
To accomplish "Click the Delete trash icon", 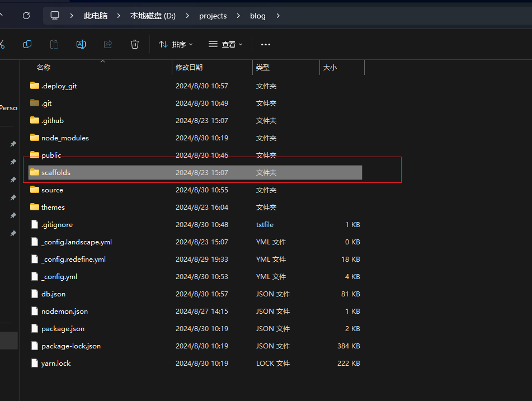I will (135, 44).
